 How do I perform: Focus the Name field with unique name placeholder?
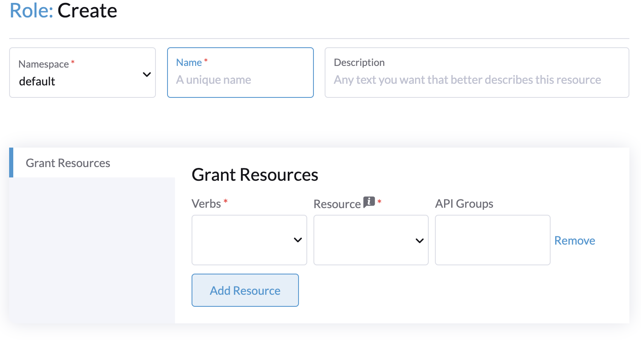coord(240,79)
